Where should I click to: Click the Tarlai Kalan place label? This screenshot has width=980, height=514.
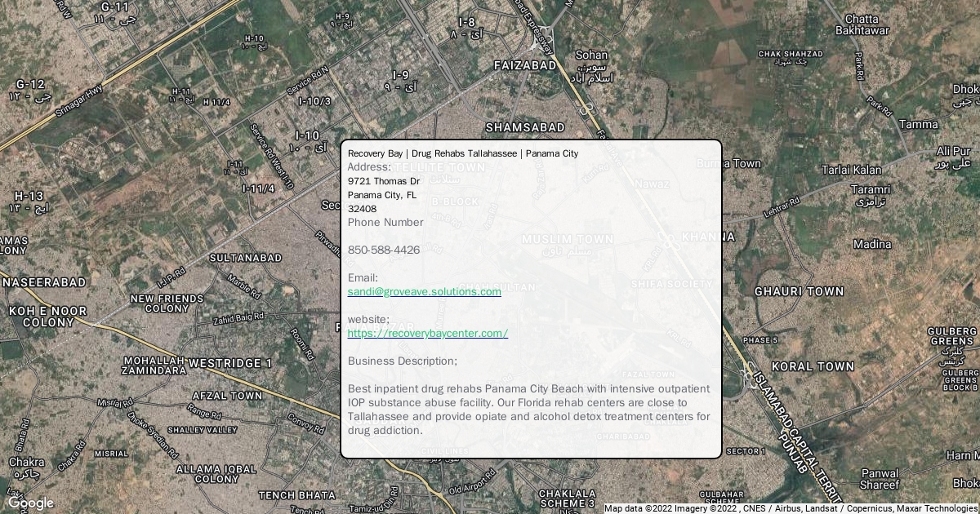851,170
